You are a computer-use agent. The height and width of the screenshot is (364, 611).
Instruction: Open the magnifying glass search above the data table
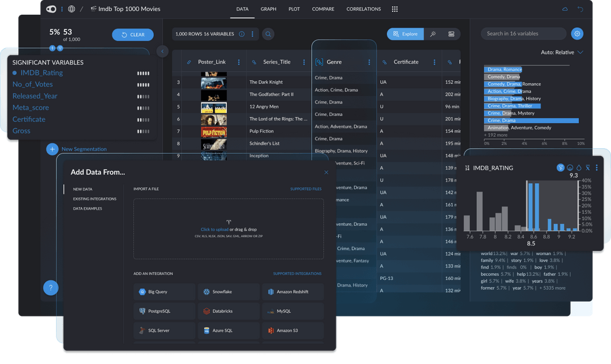(x=268, y=34)
